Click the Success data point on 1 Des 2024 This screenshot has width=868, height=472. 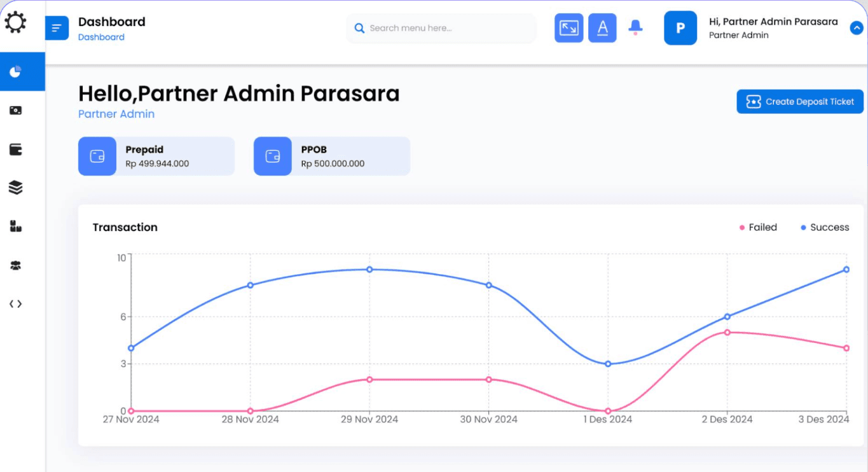608,364
